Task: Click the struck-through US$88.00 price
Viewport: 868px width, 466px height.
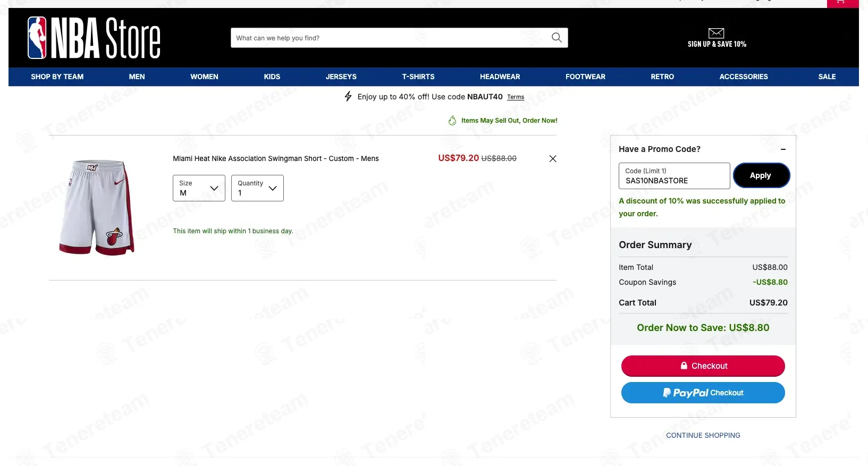Action: click(499, 158)
